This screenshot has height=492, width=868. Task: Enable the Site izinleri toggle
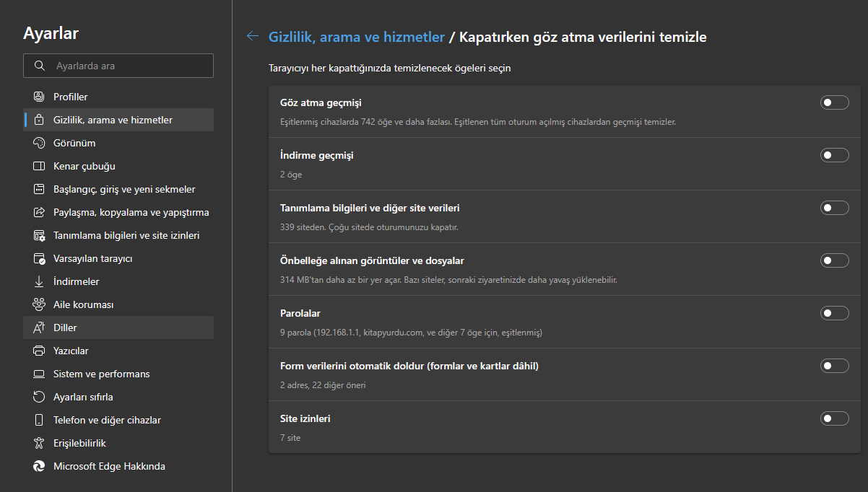(x=834, y=418)
